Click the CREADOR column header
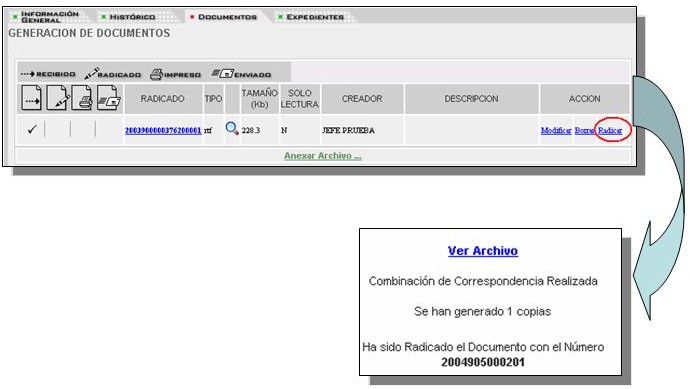The width and height of the screenshot is (690, 389). [362, 99]
